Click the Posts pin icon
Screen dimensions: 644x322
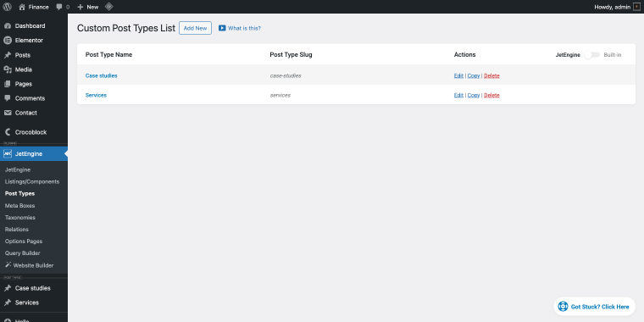tap(8, 55)
